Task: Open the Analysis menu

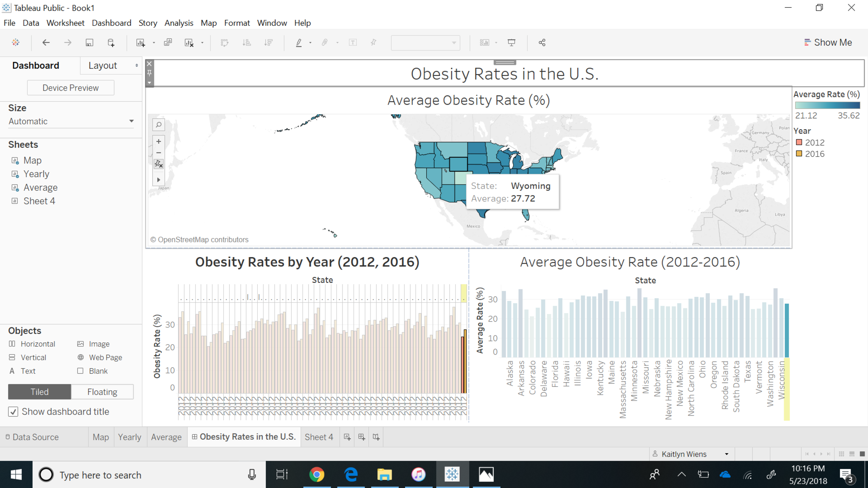Action: pos(178,23)
